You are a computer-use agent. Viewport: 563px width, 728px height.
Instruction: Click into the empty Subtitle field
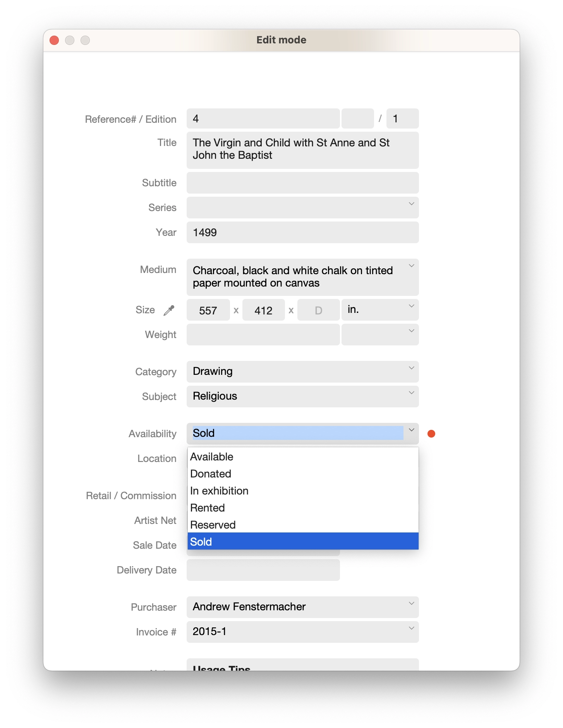[x=302, y=183]
